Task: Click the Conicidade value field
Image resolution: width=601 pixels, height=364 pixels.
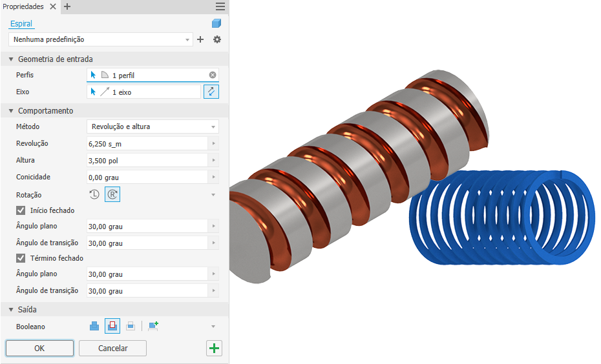Action: tap(147, 177)
